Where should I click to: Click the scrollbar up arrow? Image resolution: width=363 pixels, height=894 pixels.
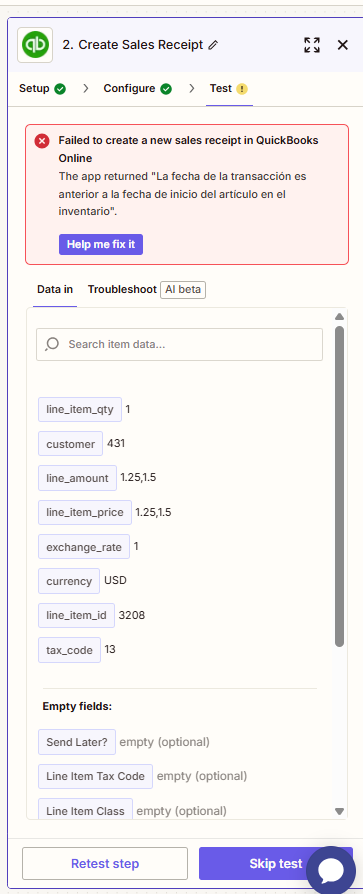[340, 316]
